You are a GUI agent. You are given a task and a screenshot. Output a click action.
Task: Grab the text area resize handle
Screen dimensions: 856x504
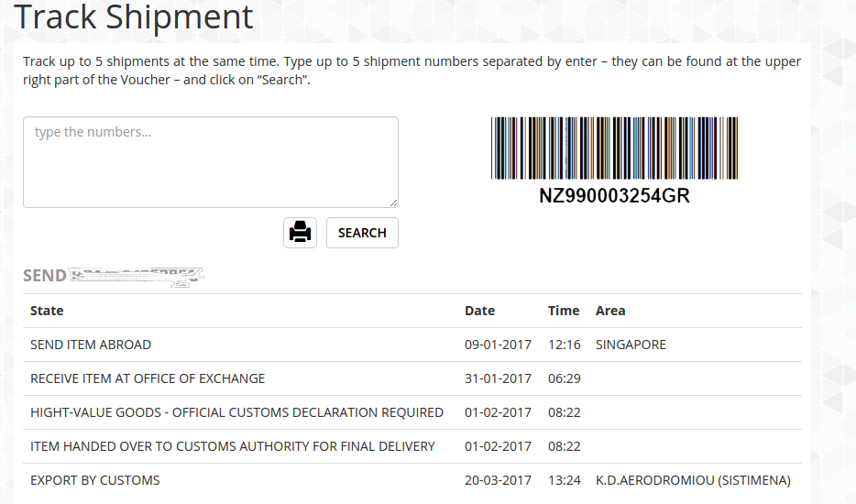point(393,203)
